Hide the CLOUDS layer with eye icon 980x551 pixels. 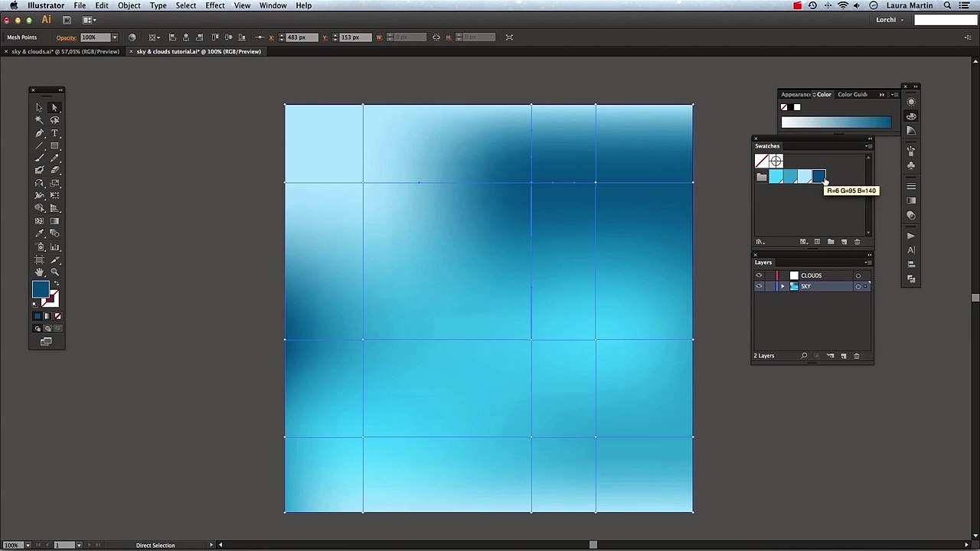coord(759,275)
